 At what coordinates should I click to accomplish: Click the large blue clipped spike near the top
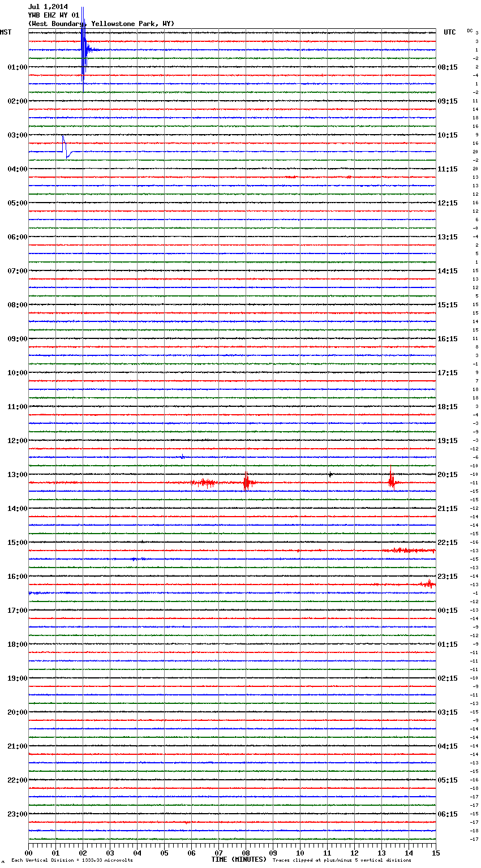point(83,50)
